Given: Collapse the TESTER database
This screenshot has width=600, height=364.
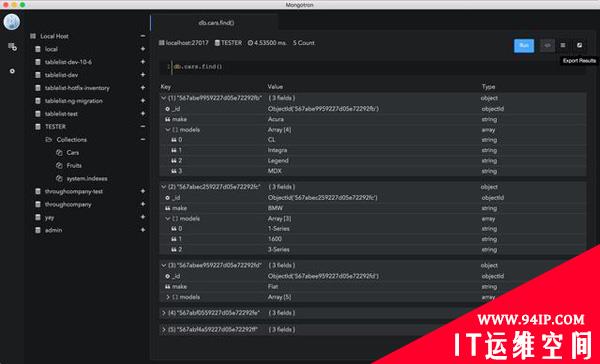Looking at the screenshot, I should tap(143, 126).
